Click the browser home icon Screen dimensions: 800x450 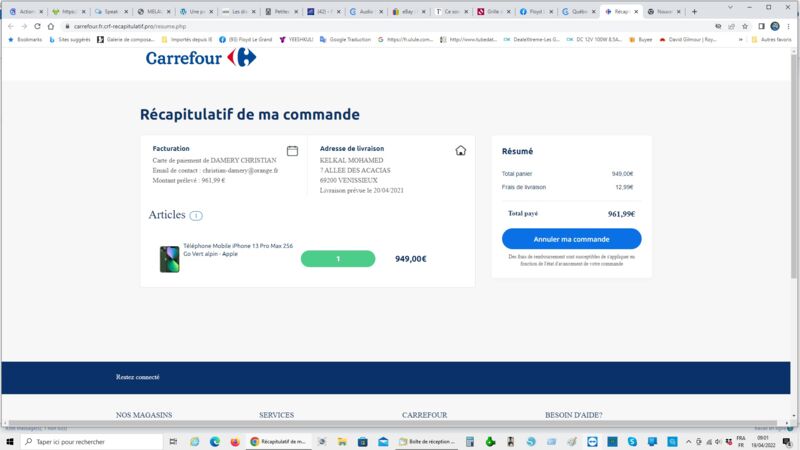[x=51, y=26]
